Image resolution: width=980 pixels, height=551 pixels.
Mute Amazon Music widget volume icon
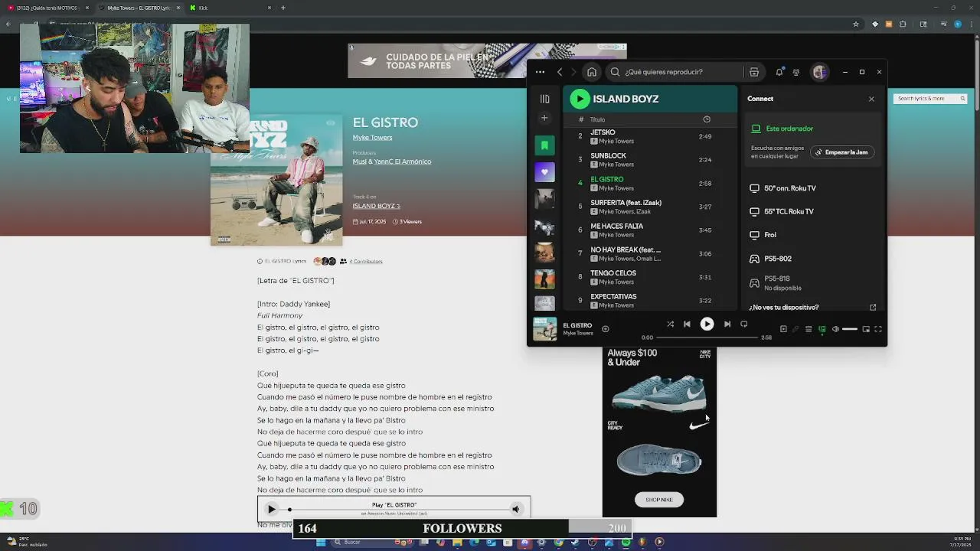[515, 509]
